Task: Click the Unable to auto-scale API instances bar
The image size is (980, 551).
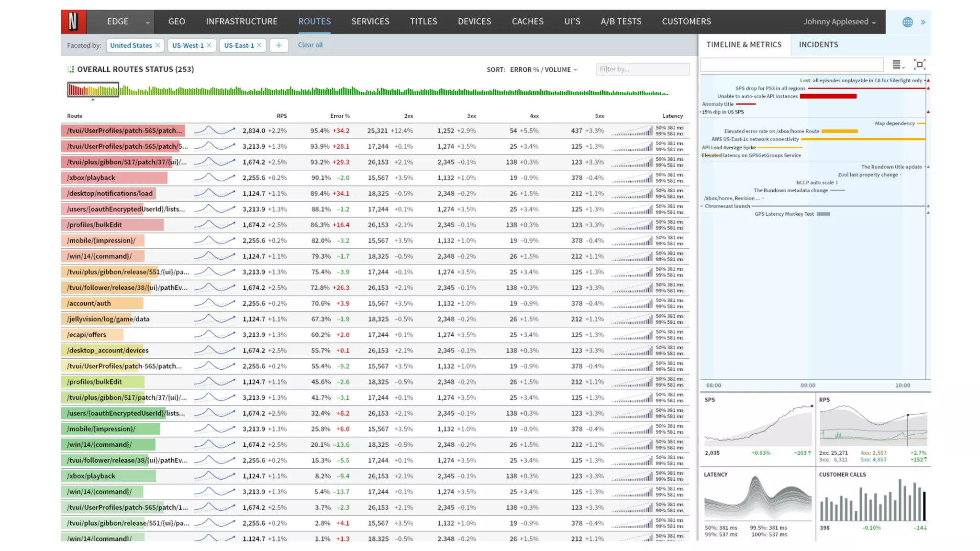Action: [828, 96]
